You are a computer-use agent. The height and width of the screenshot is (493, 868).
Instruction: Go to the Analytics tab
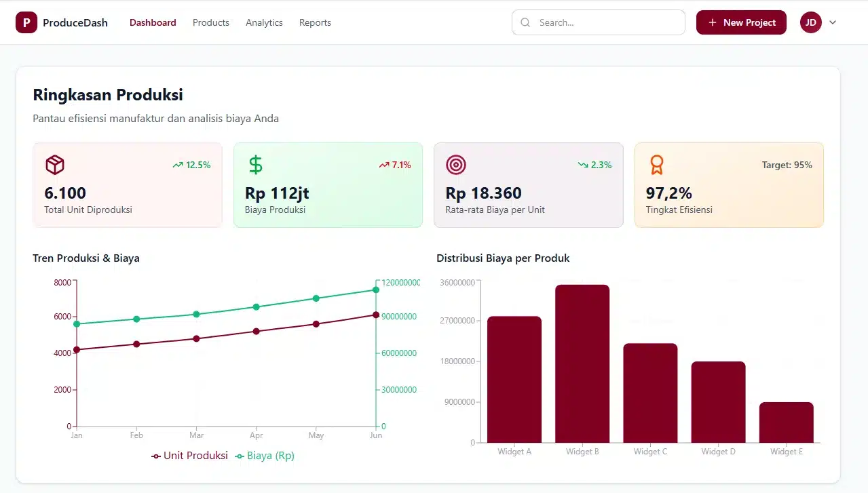point(264,22)
